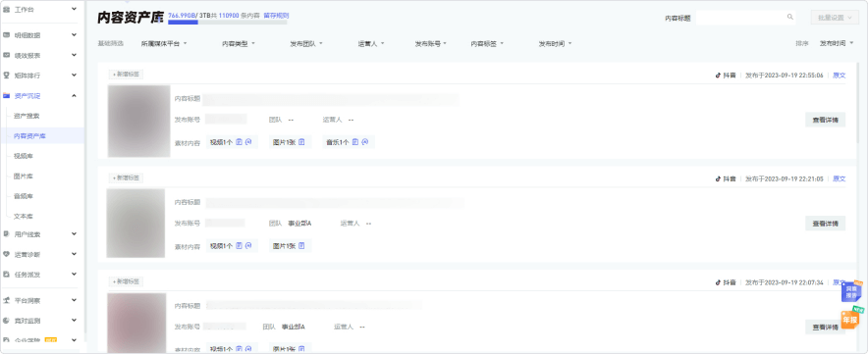Open 音频库 in the sidebar
The image size is (868, 354).
click(x=24, y=196)
